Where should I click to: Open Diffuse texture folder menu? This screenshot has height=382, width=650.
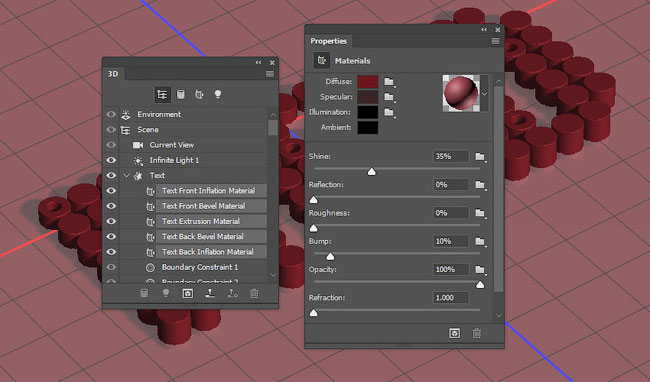pyautogui.click(x=389, y=82)
